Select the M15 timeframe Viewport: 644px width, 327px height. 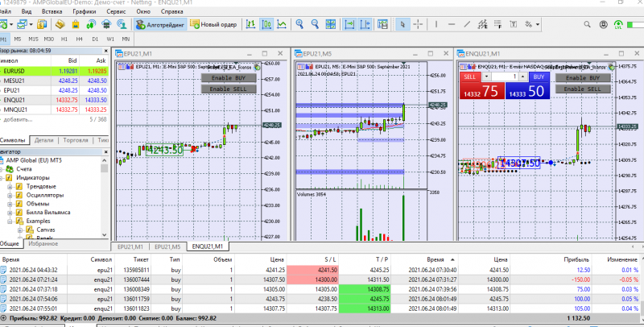[33, 39]
